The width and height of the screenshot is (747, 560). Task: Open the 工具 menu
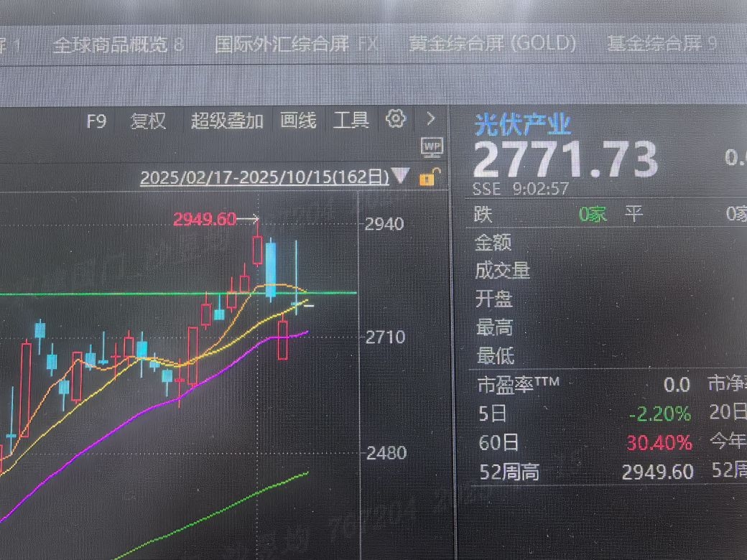351,119
